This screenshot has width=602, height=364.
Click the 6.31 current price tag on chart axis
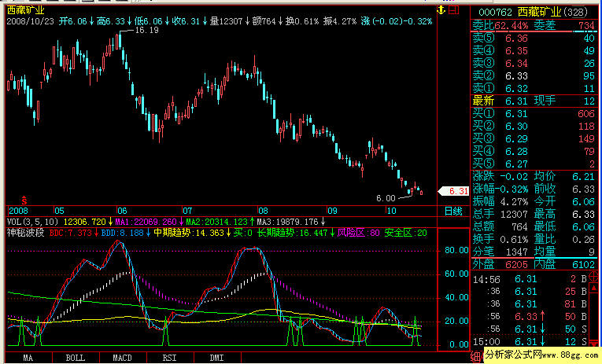point(454,191)
